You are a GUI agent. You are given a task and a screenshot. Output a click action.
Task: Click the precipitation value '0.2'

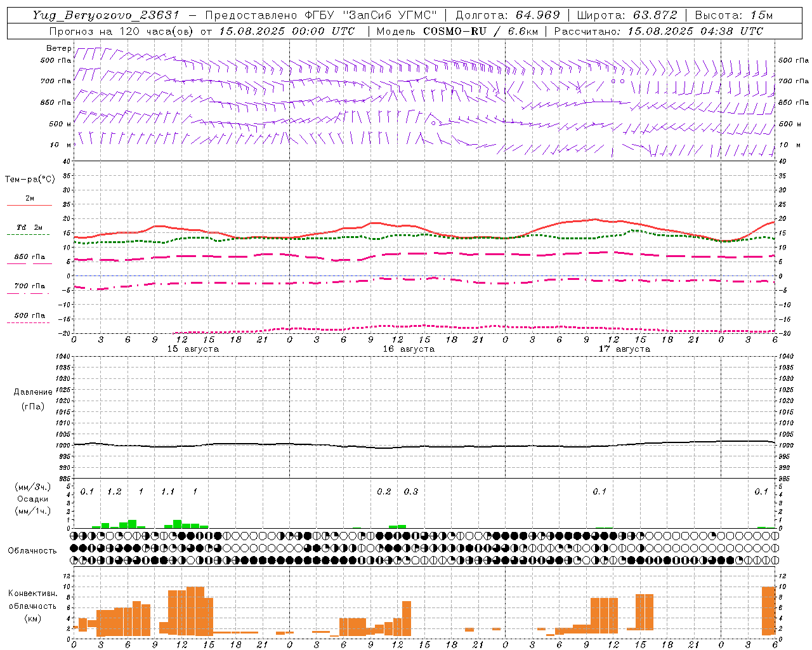point(384,492)
